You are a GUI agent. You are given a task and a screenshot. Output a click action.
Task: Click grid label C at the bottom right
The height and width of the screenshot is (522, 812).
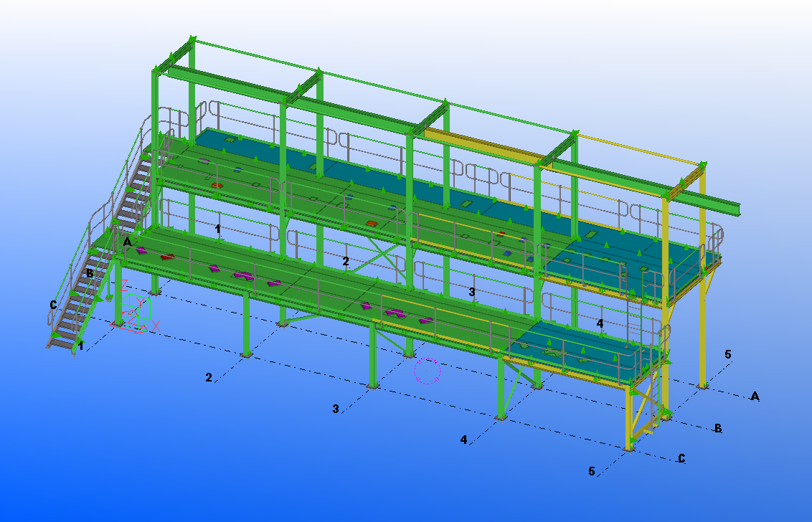[681, 459]
